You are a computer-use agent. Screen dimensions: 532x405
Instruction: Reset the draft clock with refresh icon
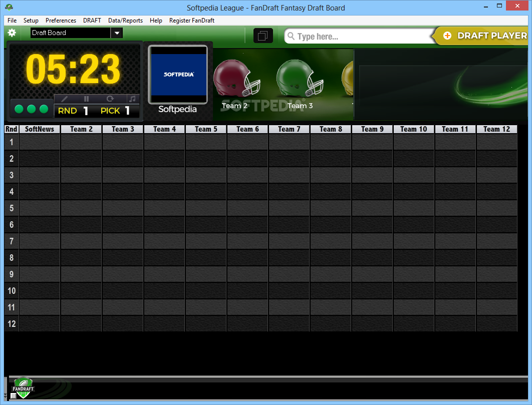tap(110, 99)
